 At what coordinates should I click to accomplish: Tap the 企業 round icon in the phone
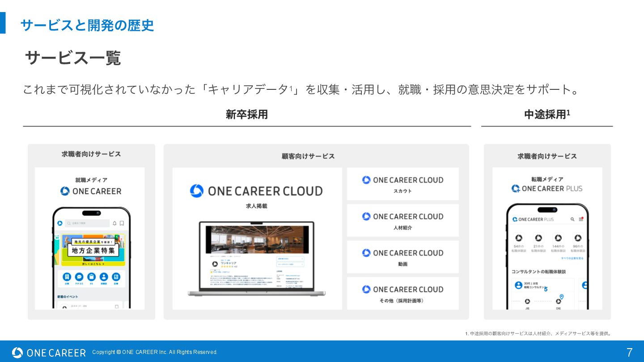coord(67,277)
